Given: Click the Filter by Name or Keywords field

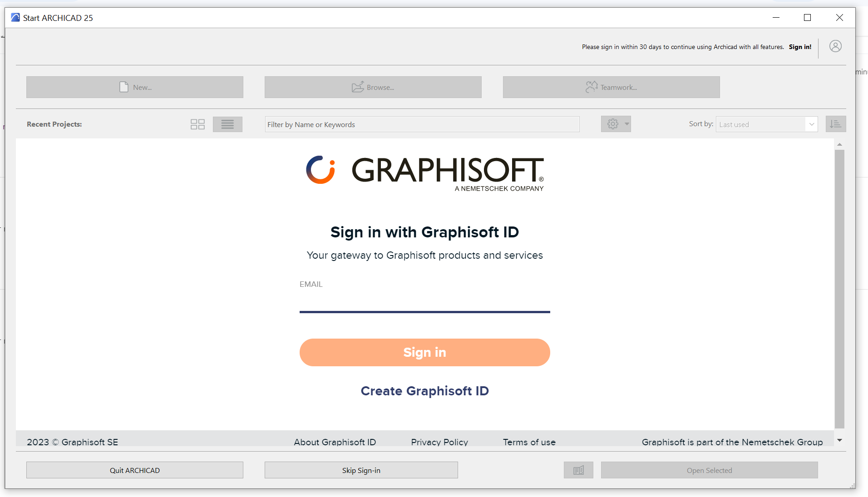Looking at the screenshot, I should [422, 124].
